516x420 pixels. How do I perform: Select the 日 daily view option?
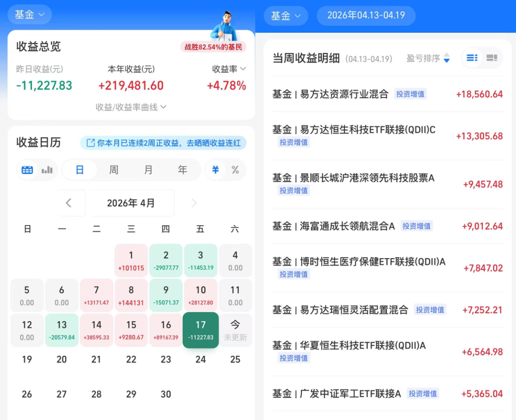(x=80, y=170)
